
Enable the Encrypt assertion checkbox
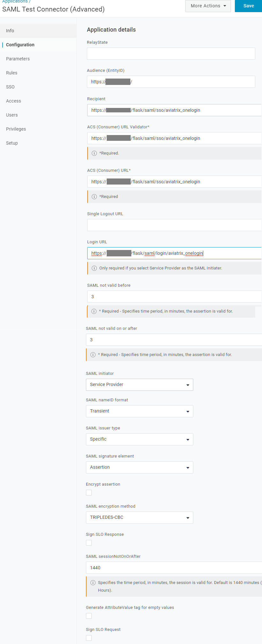pyautogui.click(x=89, y=493)
